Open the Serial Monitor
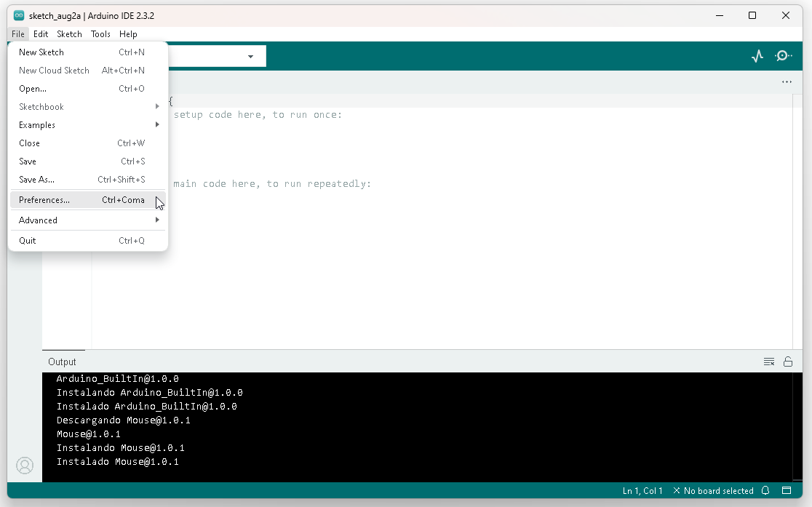812x507 pixels. pyautogui.click(x=783, y=55)
